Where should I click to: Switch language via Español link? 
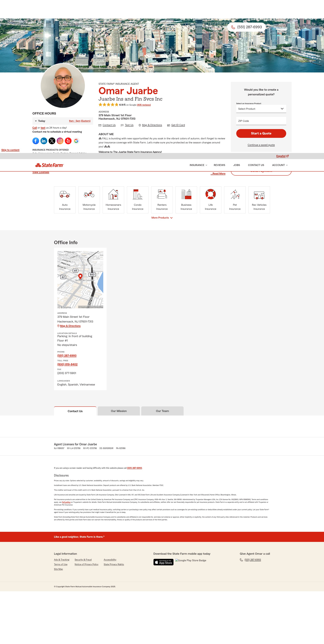click(281, 156)
